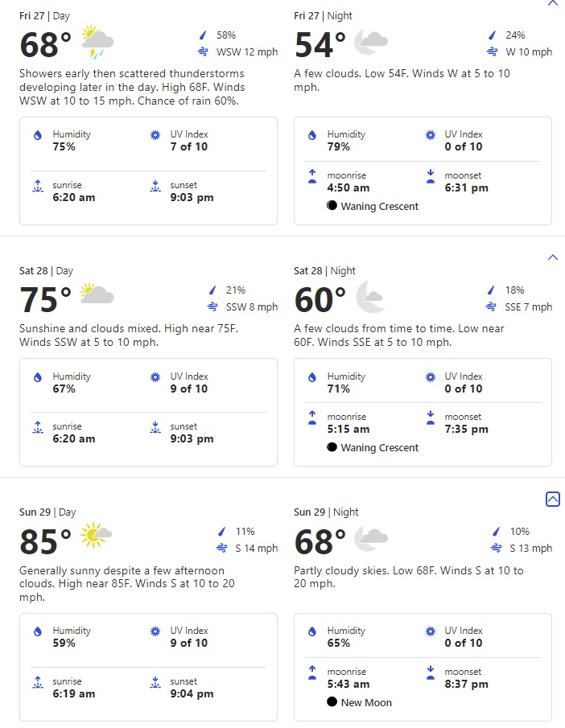Click the Sun 29 New Moon phase icon

(332, 701)
